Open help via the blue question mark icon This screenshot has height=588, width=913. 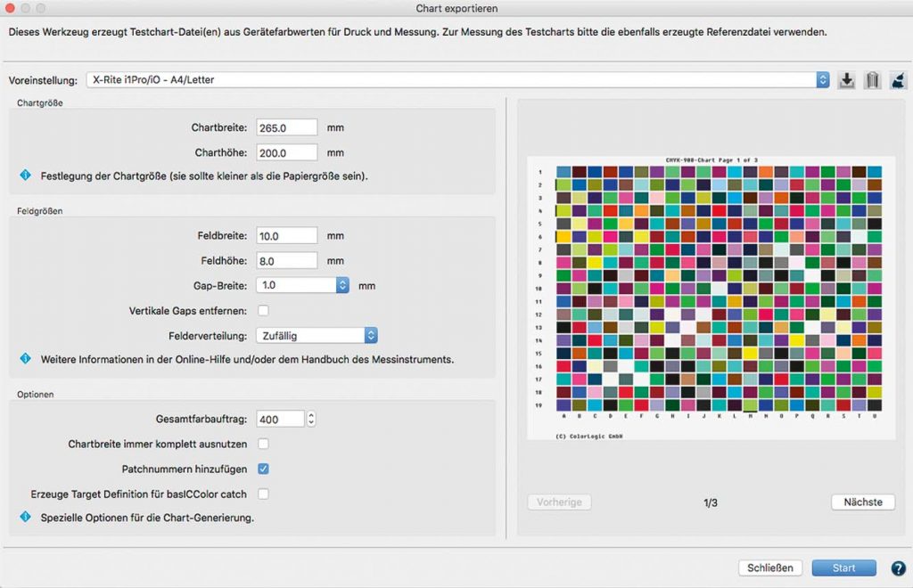point(898,568)
